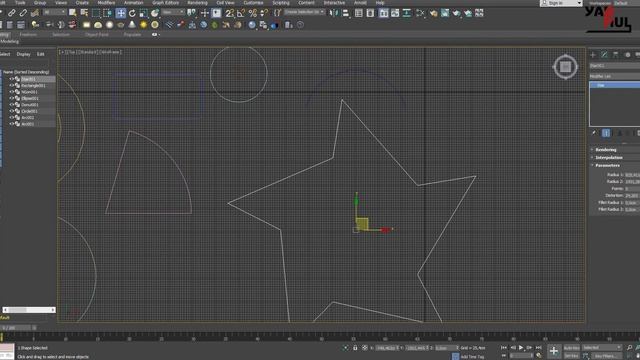Open the Graph Editors menu
Screen dimensions: 640x360
click(165, 3)
